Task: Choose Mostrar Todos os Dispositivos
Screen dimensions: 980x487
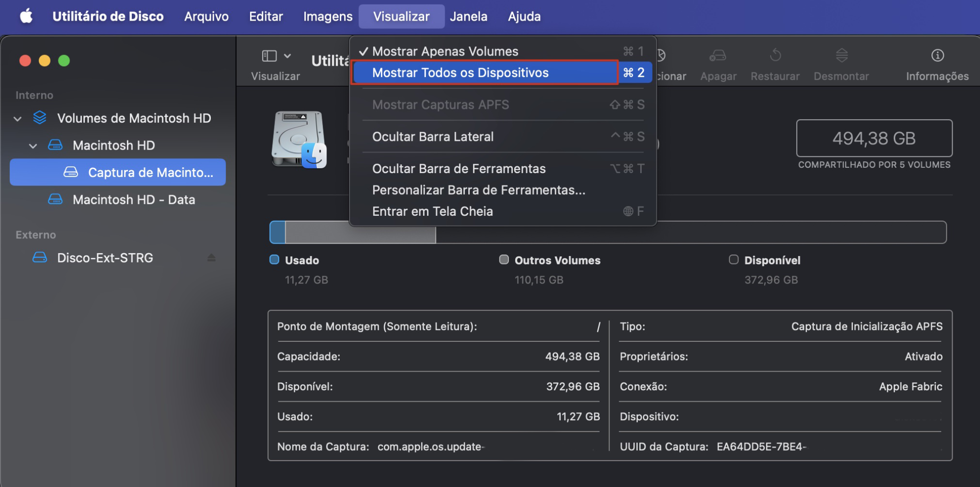Action: (503, 73)
